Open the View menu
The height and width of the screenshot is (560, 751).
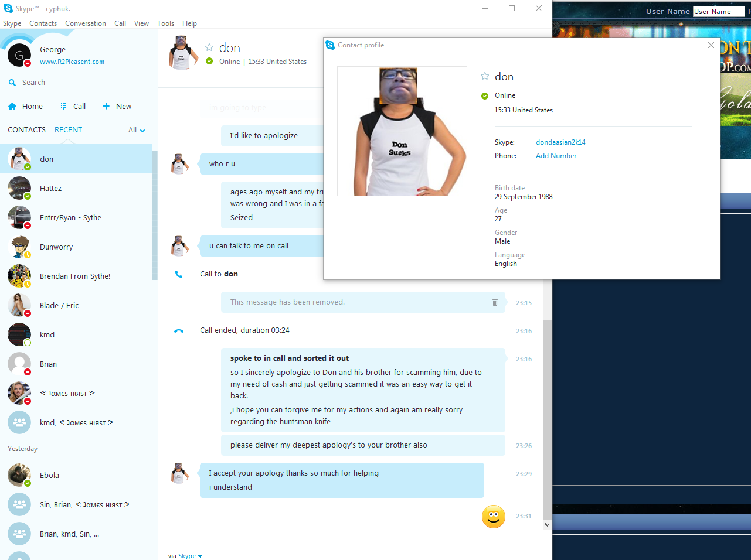[141, 23]
